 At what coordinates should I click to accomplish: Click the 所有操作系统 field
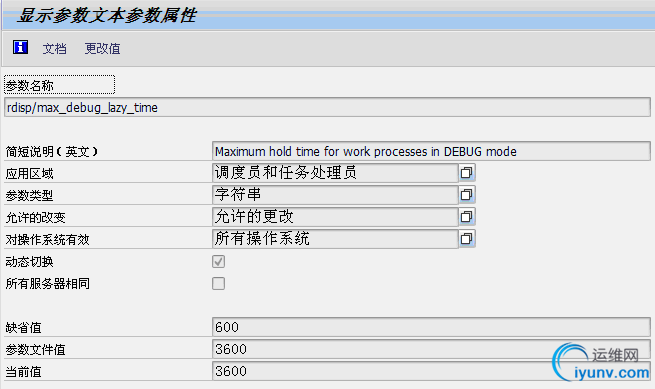click(335, 239)
